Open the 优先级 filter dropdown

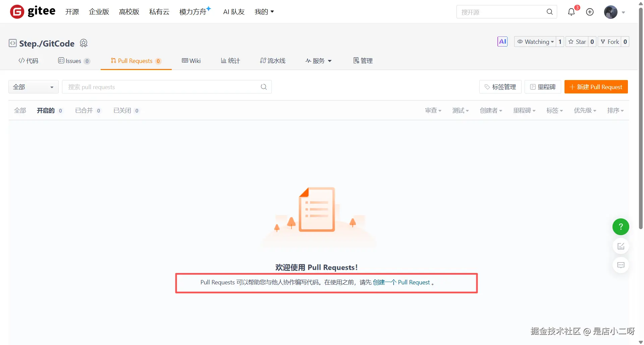pyautogui.click(x=585, y=111)
